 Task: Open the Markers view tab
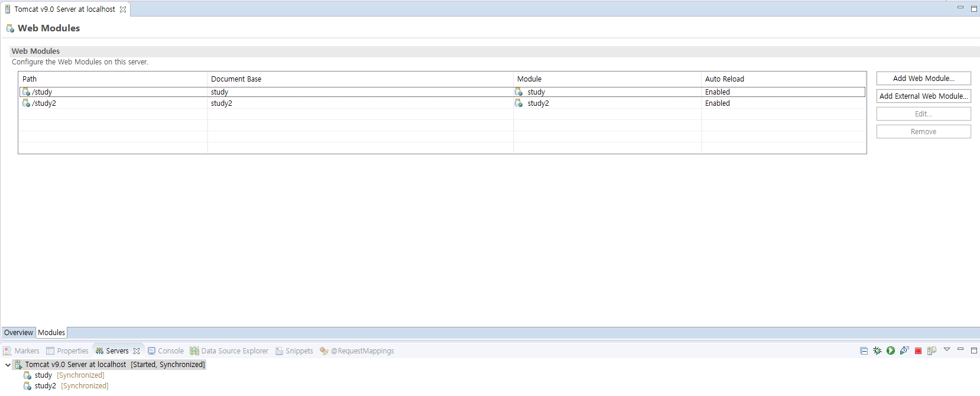[21, 351]
